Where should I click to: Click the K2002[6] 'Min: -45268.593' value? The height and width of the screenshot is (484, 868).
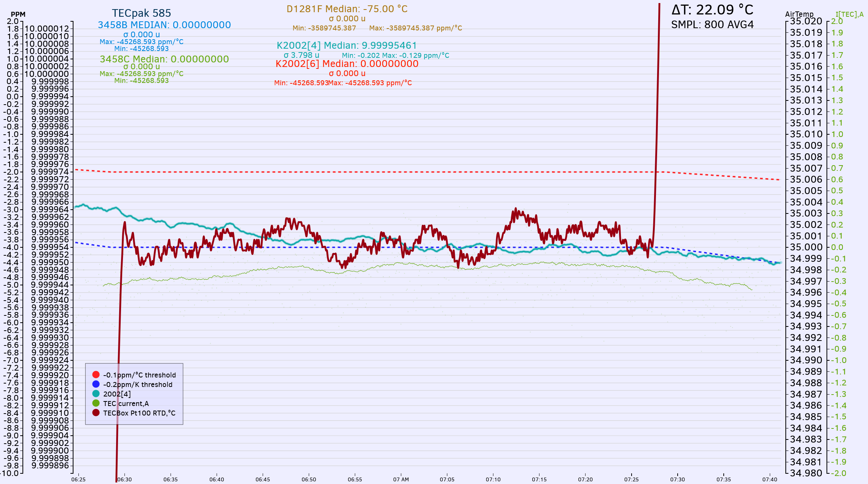[x=301, y=83]
